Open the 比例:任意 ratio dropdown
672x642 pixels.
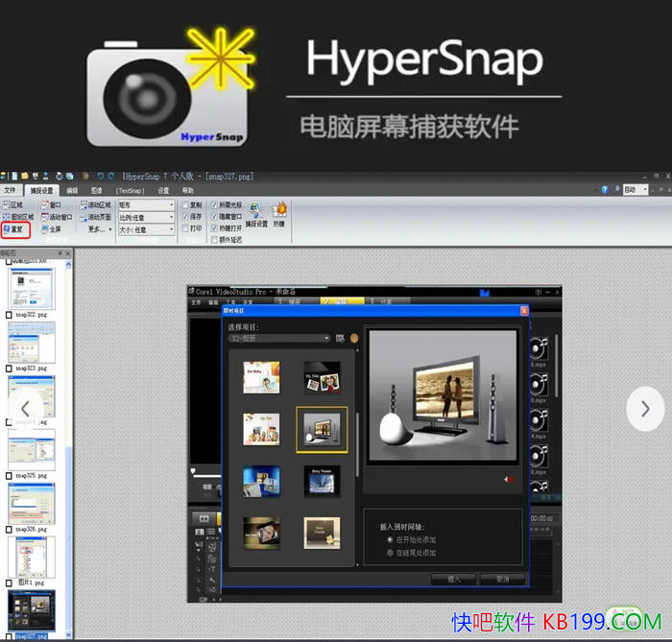coord(147,217)
